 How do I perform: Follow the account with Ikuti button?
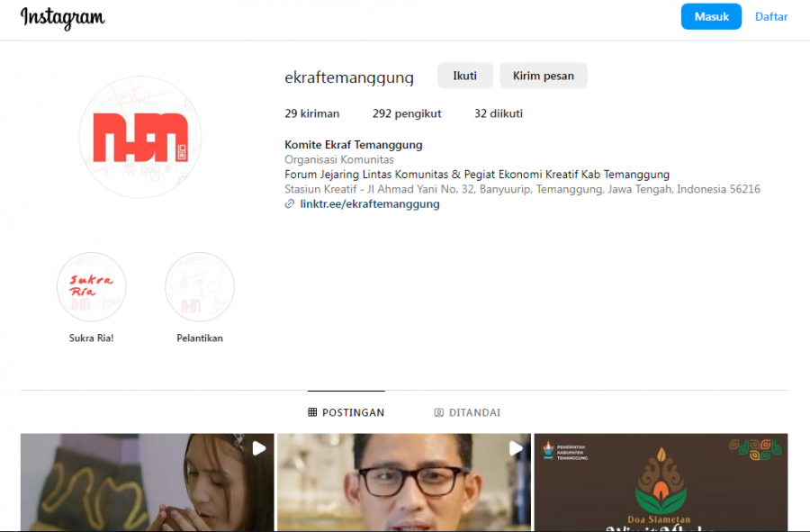tap(465, 76)
